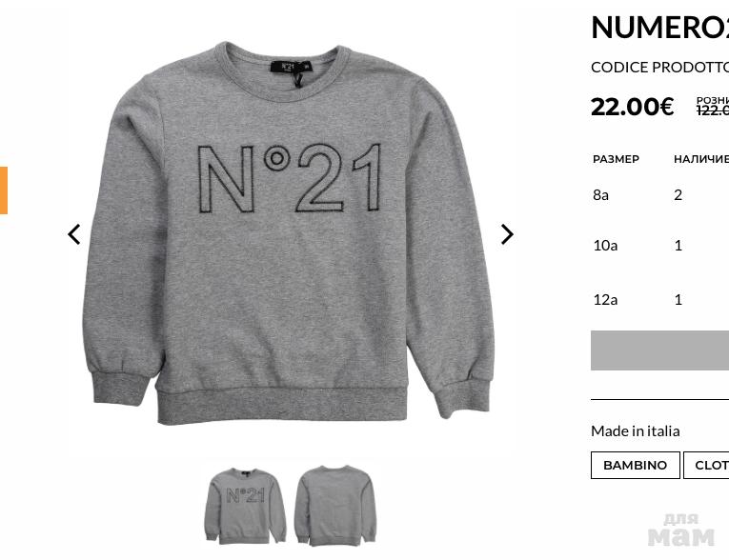Choose size 12a row
The height and width of the screenshot is (560, 729).
point(660,299)
